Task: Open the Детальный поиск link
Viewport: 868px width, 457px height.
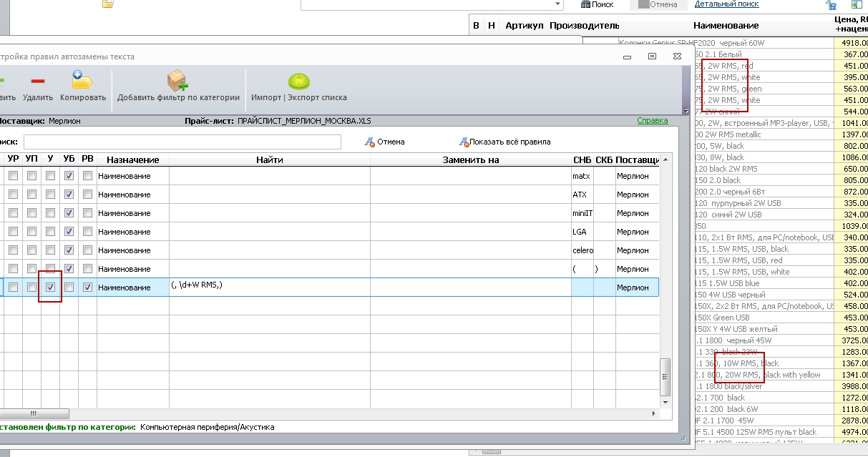Action: click(726, 4)
